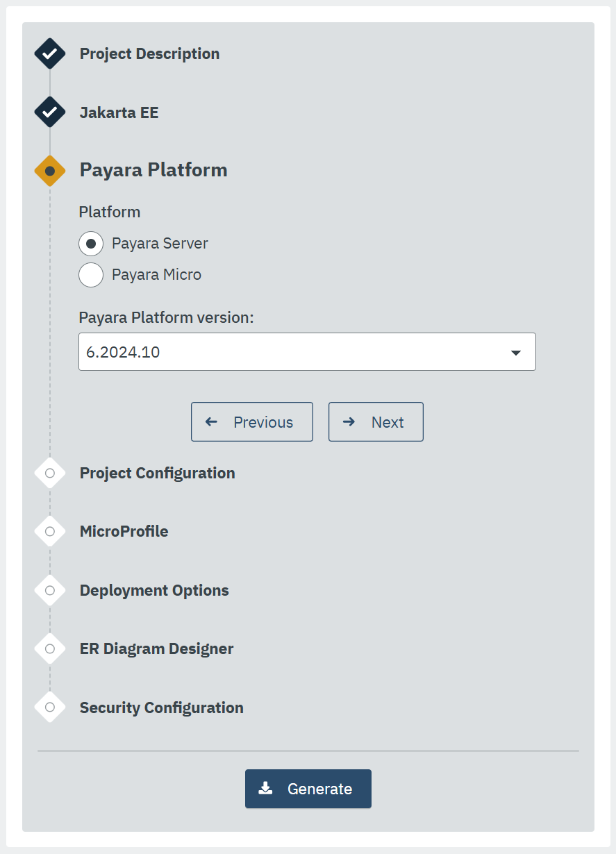The width and height of the screenshot is (616, 854).
Task: Click the circle step icon beside Deployment Options
Action: [49, 590]
